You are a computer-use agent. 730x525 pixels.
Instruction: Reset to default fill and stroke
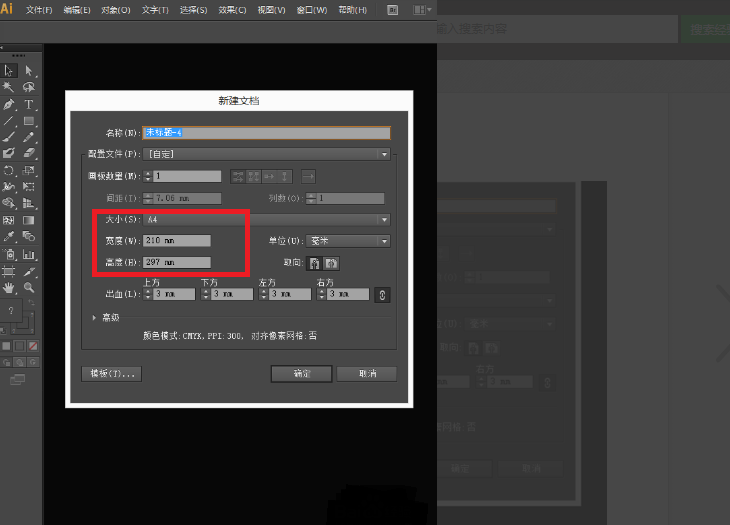[4, 330]
